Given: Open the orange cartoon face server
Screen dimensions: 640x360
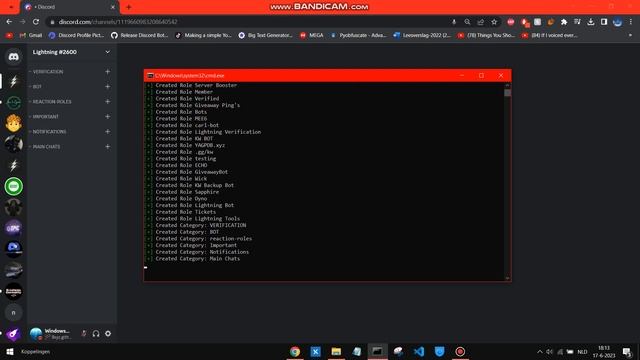Looking at the screenshot, I should [13, 123].
